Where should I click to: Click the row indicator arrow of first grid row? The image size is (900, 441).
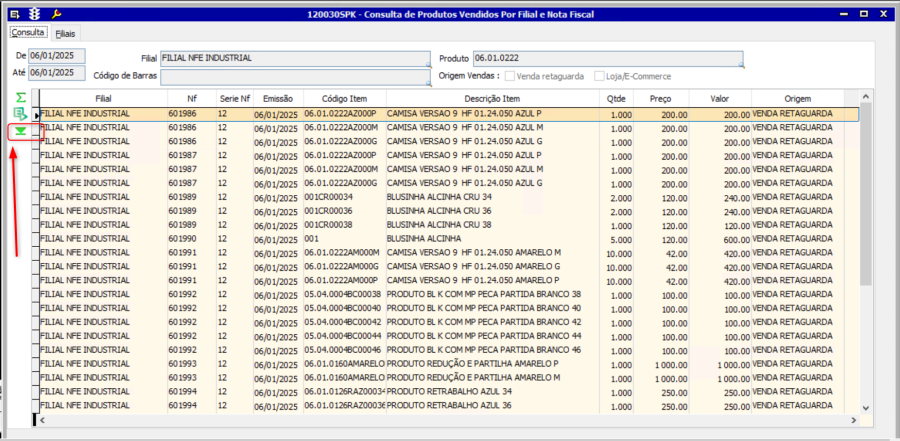coord(36,115)
